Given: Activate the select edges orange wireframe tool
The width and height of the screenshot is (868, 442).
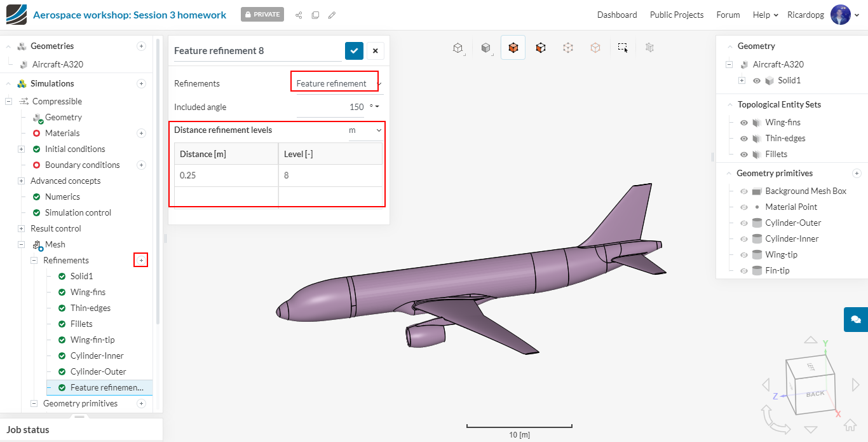Looking at the screenshot, I should coord(595,48).
